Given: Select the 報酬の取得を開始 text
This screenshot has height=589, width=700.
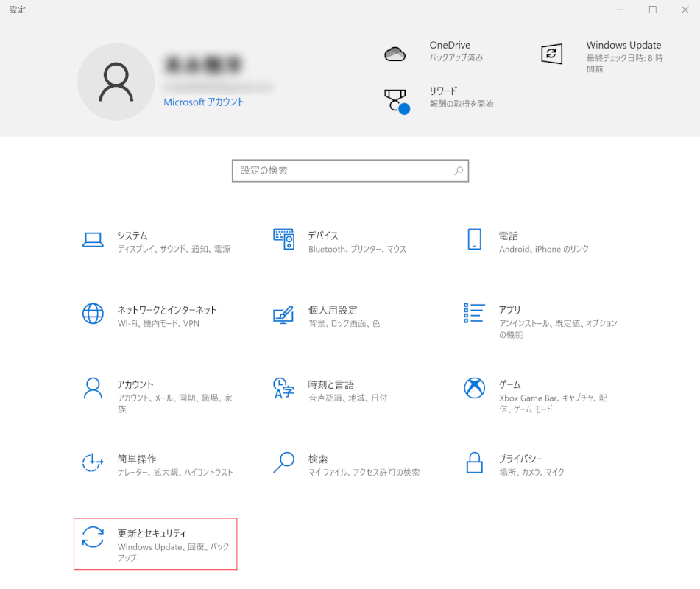Looking at the screenshot, I should pos(462,104).
